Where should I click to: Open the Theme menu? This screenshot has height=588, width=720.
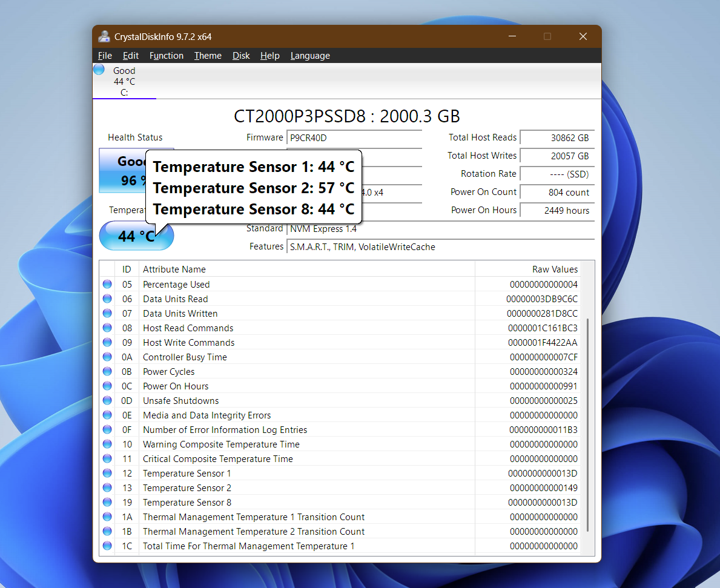click(x=208, y=55)
